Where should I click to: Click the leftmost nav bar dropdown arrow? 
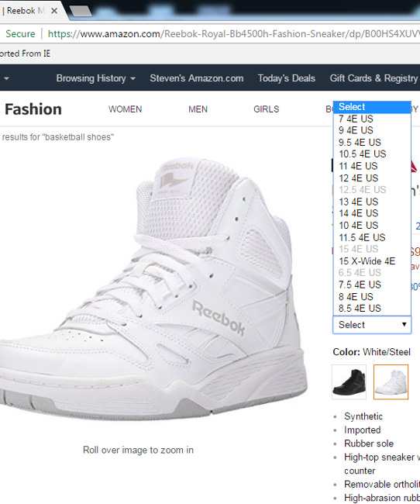(6, 78)
